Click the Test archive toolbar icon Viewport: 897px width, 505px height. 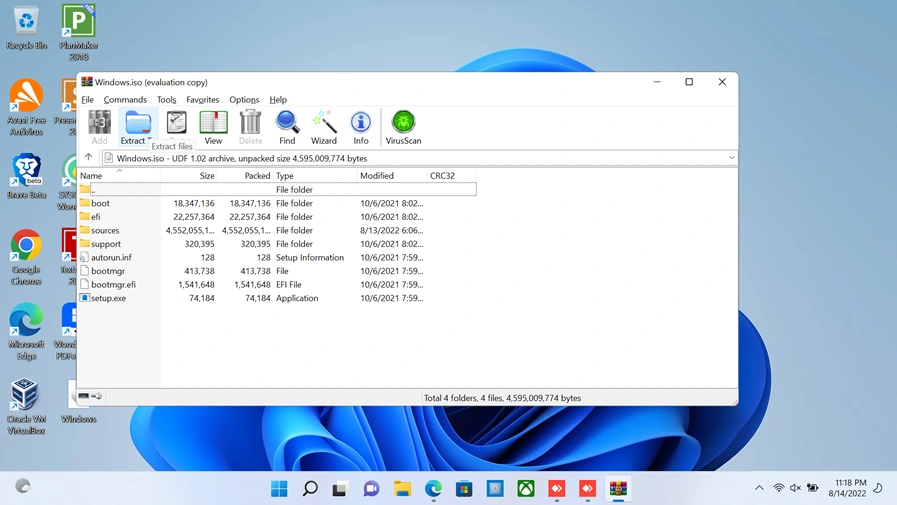176,123
